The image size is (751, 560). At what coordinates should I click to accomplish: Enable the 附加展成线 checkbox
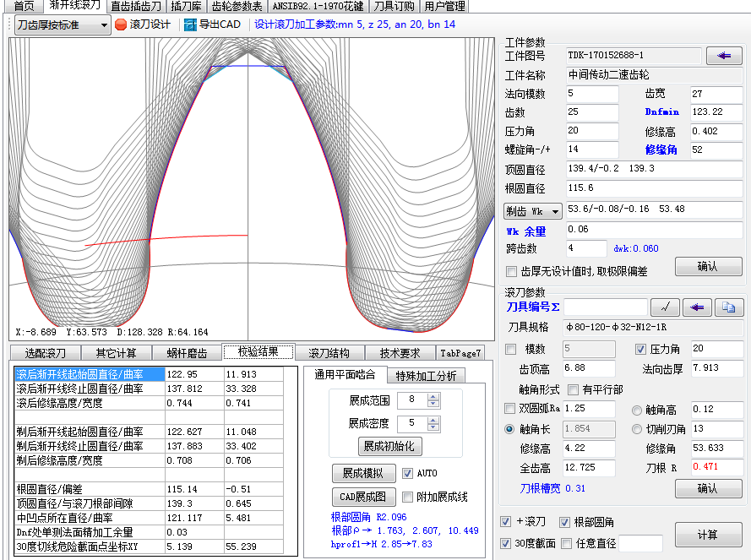click(x=407, y=497)
